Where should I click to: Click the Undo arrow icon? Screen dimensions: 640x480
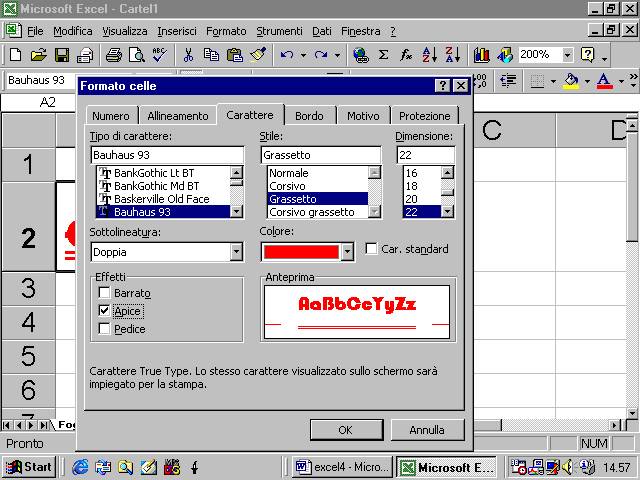287,55
